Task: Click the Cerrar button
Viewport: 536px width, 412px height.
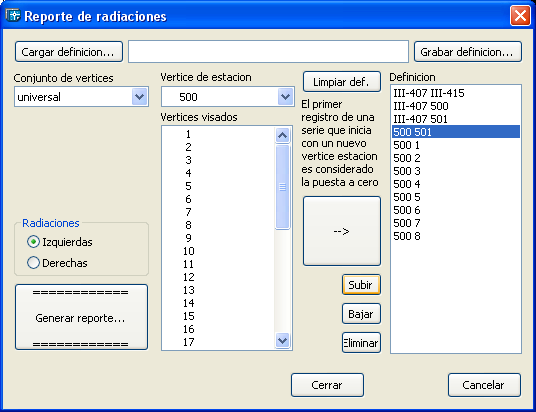Action: tap(327, 385)
